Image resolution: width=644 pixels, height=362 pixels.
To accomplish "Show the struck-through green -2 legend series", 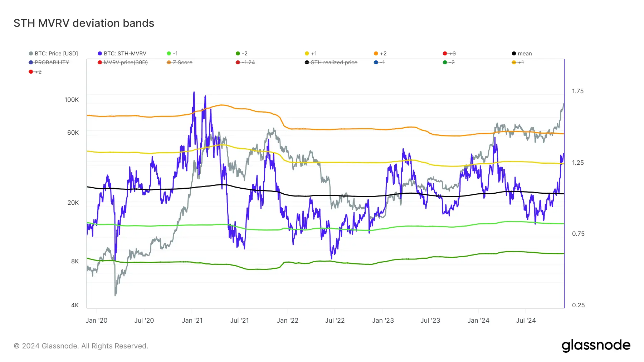I will tap(449, 63).
